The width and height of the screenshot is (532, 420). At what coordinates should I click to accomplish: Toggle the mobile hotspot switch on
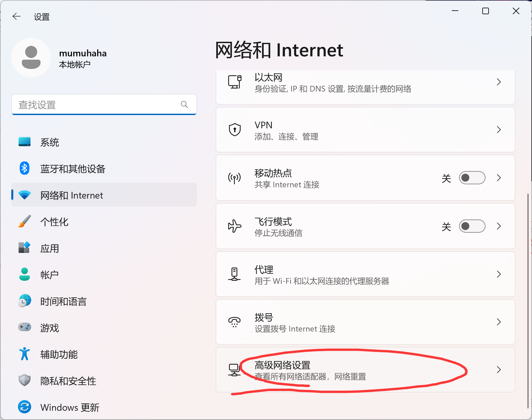tap(472, 178)
